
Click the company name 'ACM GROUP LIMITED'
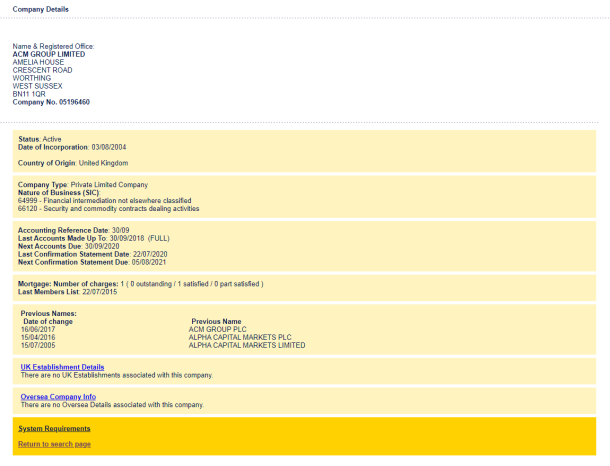pyautogui.click(x=49, y=54)
